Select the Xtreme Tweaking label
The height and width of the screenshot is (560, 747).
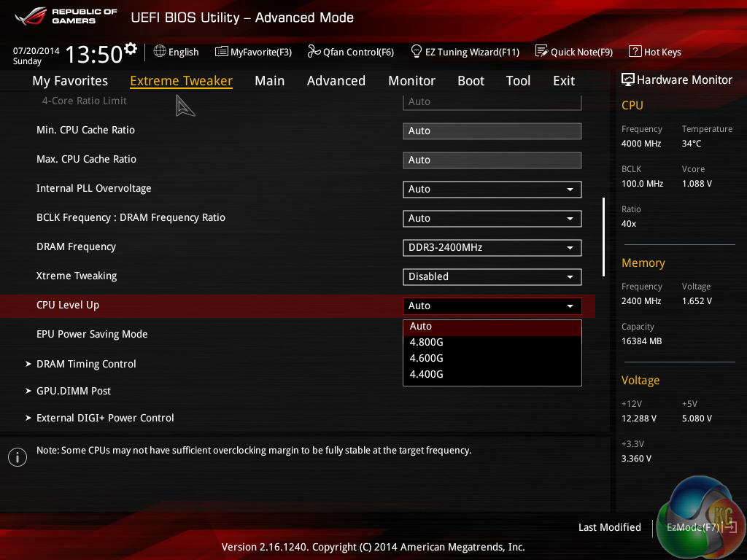[x=76, y=276]
